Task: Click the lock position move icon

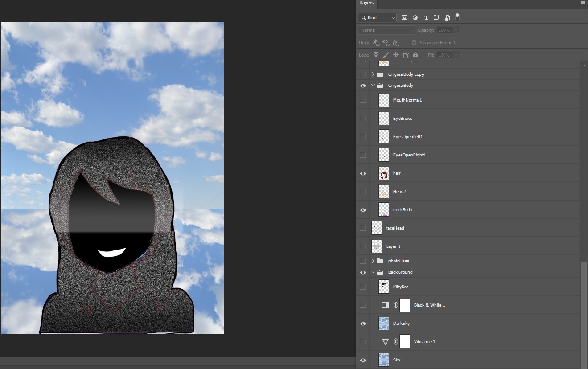Action: tap(395, 55)
